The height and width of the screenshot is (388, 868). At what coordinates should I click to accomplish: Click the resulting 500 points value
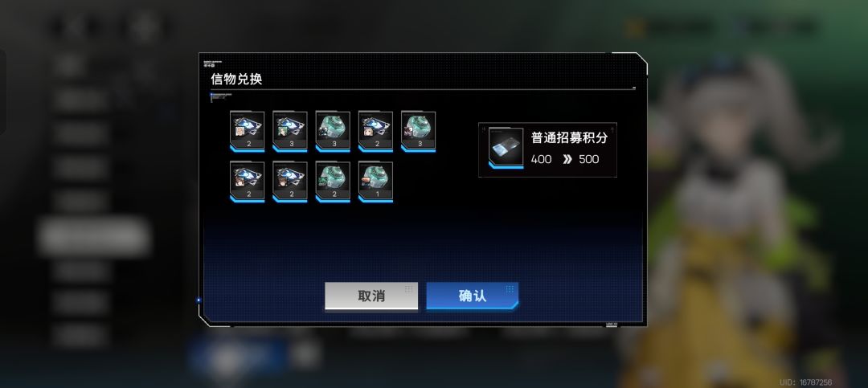click(x=589, y=159)
